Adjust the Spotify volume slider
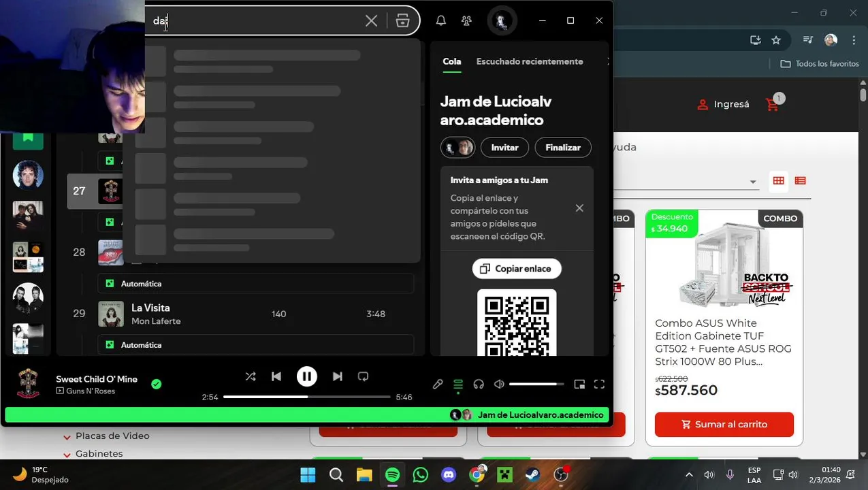This screenshot has width=868, height=490. (x=536, y=385)
